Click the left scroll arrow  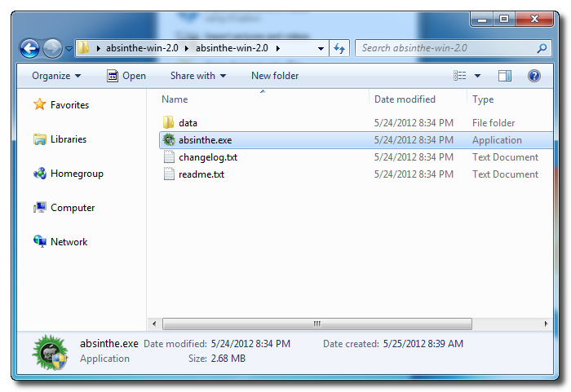[x=154, y=324]
